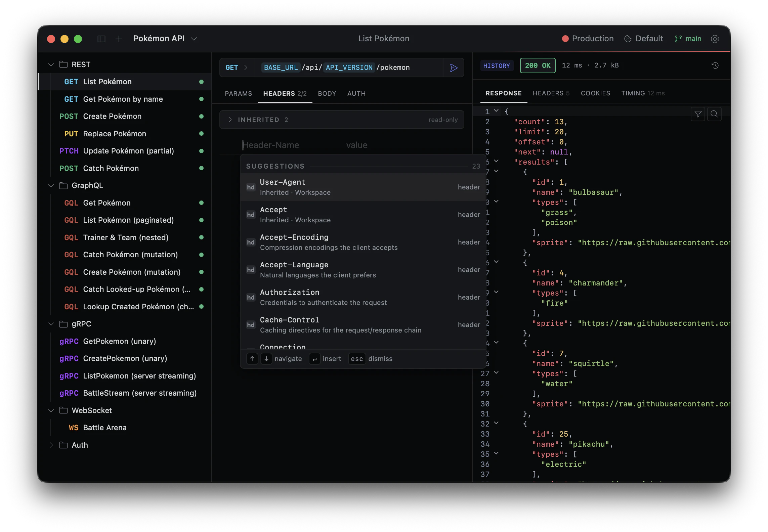
Task: Open the response filter funnel icon
Action: pyautogui.click(x=698, y=114)
